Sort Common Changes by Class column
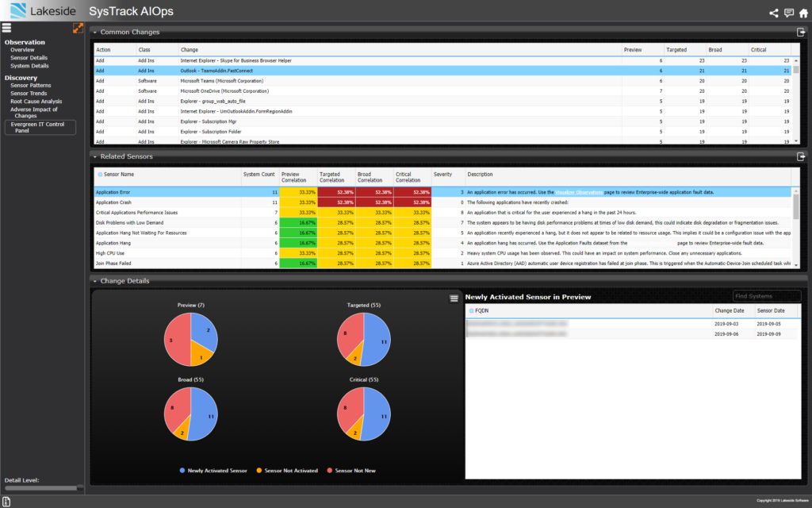The image size is (812, 508). point(157,50)
